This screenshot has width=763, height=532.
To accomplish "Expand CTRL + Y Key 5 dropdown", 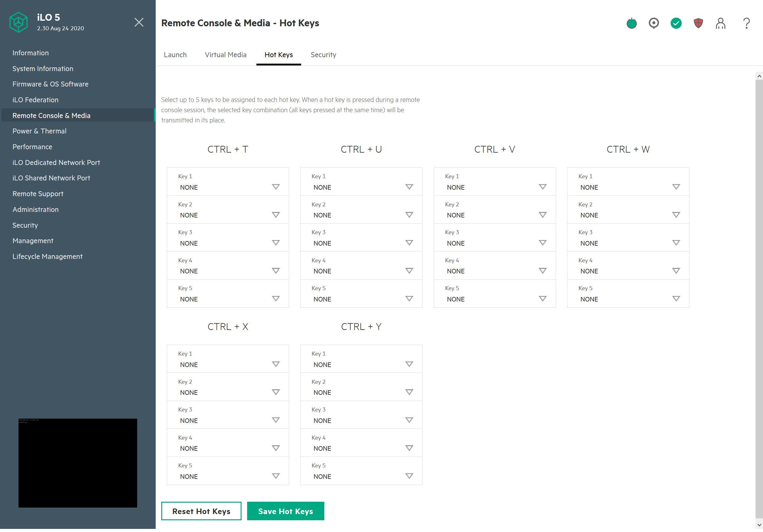I will click(409, 476).
